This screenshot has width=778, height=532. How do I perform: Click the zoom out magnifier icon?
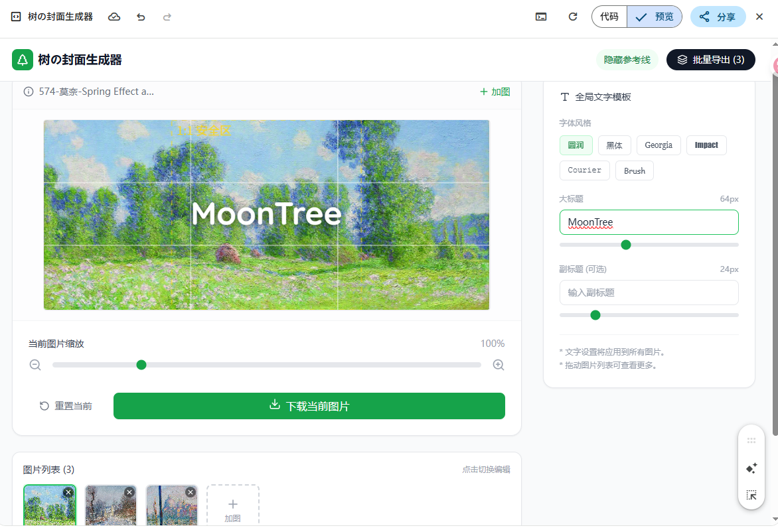pos(35,365)
